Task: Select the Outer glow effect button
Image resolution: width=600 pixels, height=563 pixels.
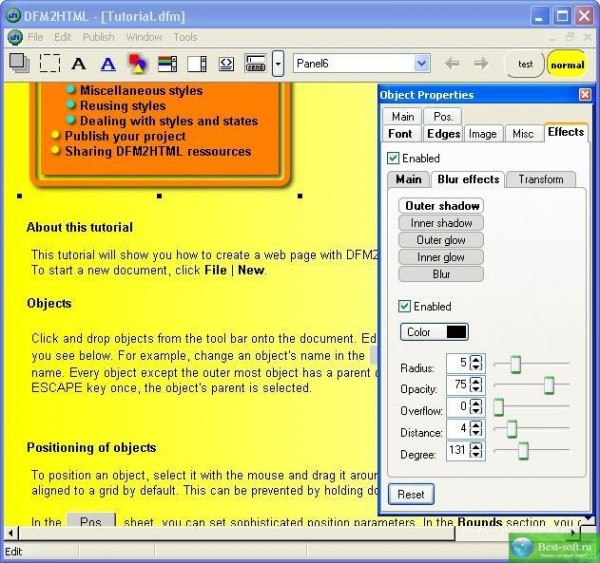Action: pos(441,240)
